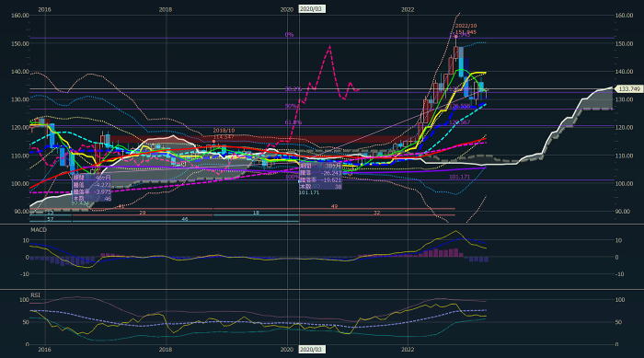Click the highlighted 2020/03 date tag on top axis

tap(312, 9)
